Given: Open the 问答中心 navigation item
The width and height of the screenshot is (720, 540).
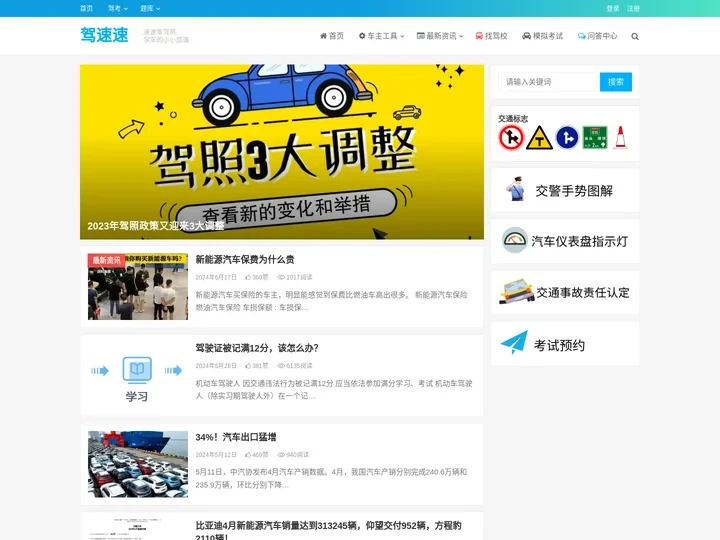Looking at the screenshot, I should pos(597,36).
